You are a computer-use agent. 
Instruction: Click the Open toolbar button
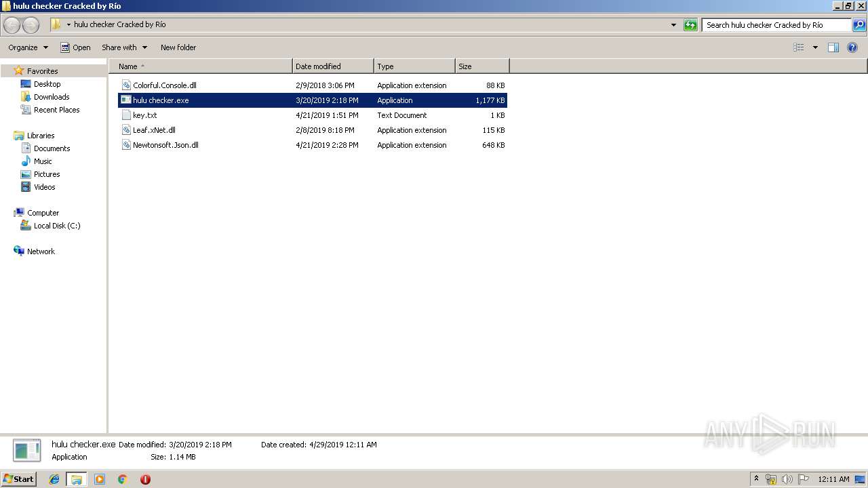click(75, 47)
